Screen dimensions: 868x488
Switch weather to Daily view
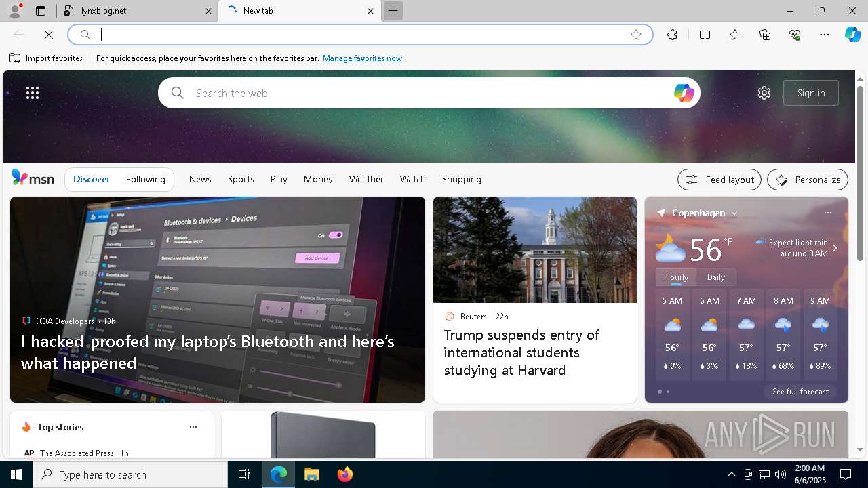coord(716,277)
